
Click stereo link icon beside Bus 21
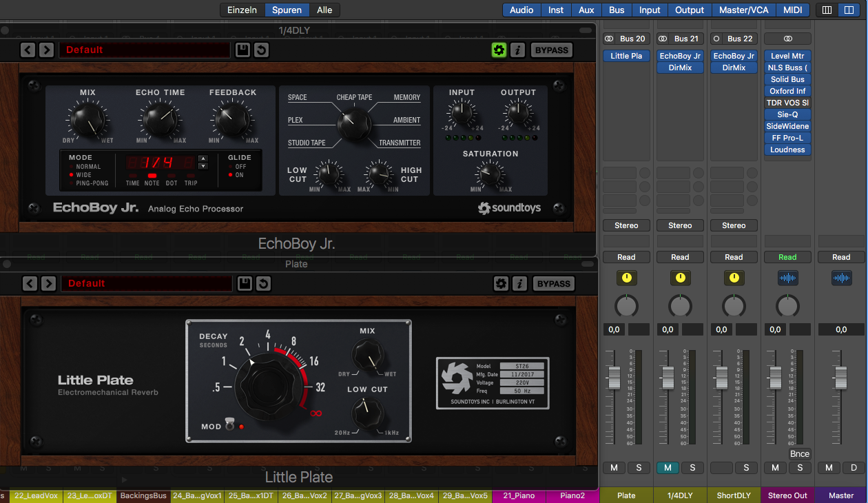point(663,39)
